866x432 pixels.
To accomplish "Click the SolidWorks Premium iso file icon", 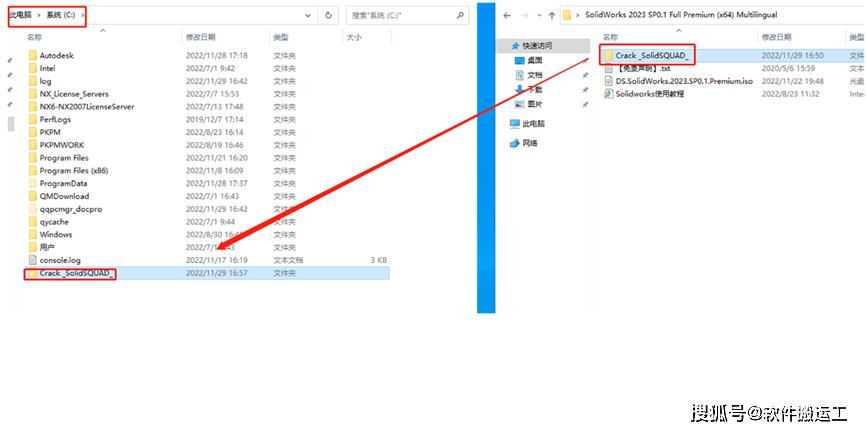I will [609, 81].
